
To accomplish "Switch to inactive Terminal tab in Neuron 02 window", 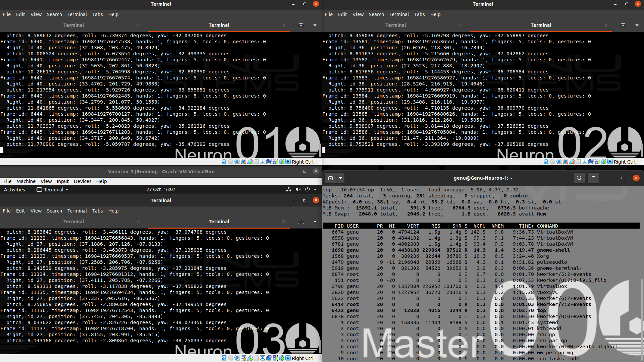I will 395,25.
